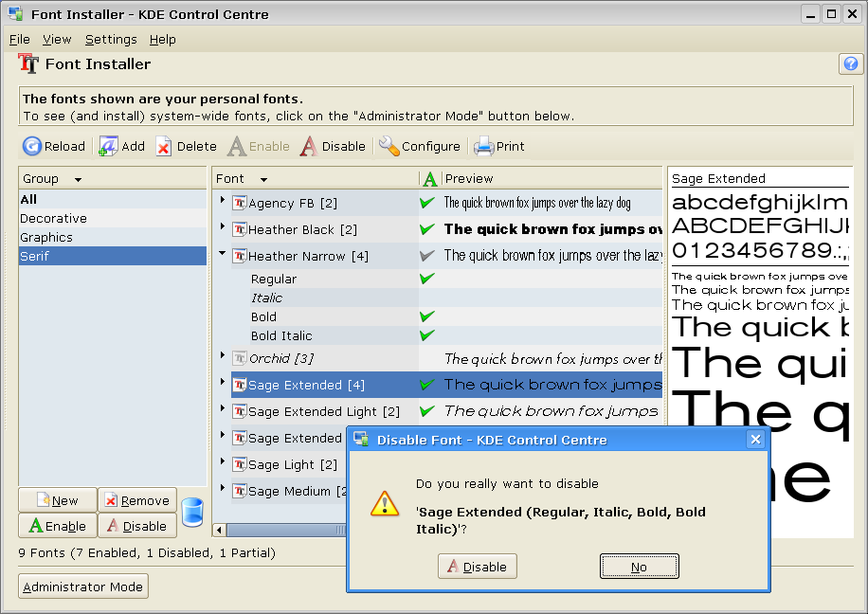Click the Sage Extended Light font icon
868x614 pixels.
(239, 411)
